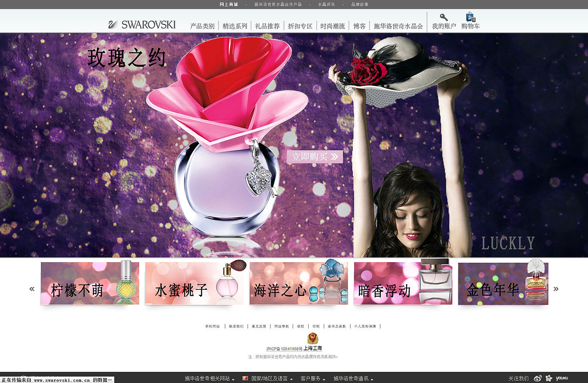This screenshot has width=588, height=383.
Task: Click the police badge emblem icon
Action: [x=313, y=338]
